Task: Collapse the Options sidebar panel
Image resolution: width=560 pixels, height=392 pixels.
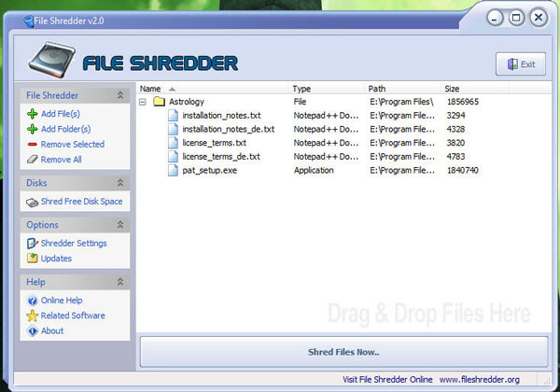Action: [x=120, y=225]
